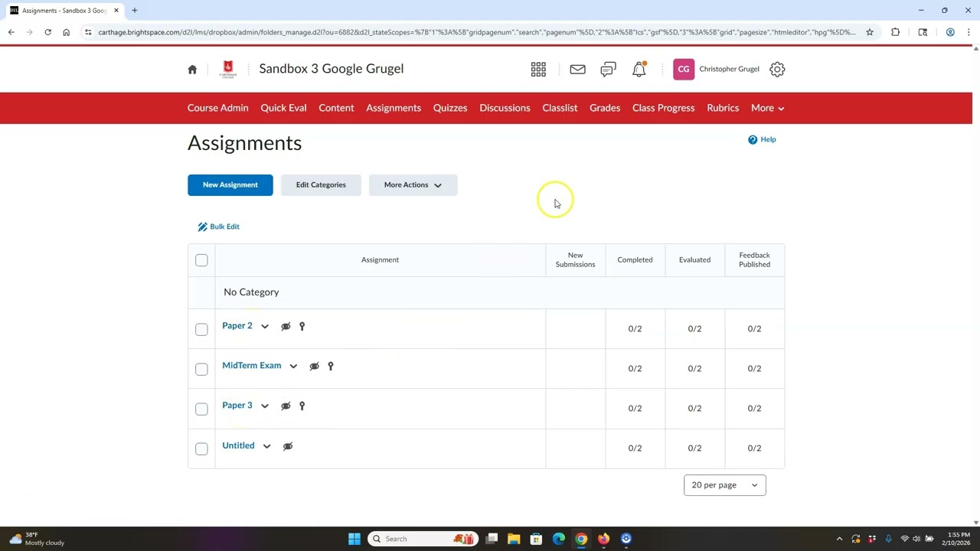Go to the course home icon

click(x=192, y=69)
